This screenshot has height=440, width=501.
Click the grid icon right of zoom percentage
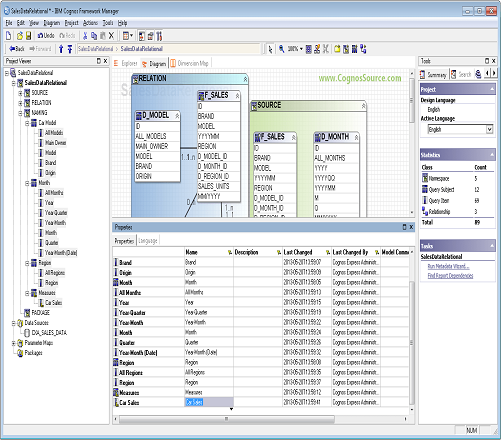tap(309, 49)
